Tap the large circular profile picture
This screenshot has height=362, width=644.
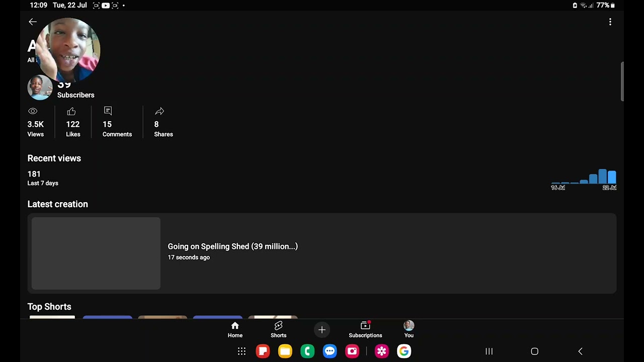click(x=68, y=50)
